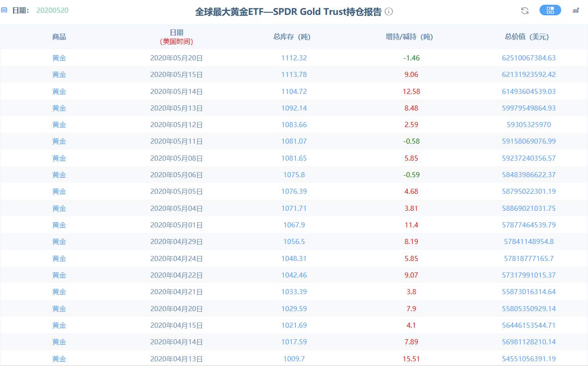Select the date cell 2020年04月24日
The image size is (588, 366).
tap(177, 258)
